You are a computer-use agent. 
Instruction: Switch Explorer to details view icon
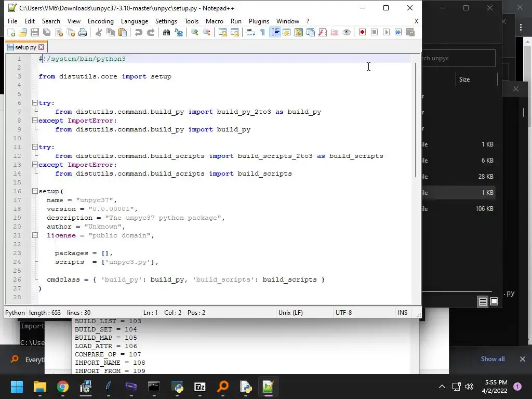[483, 301]
